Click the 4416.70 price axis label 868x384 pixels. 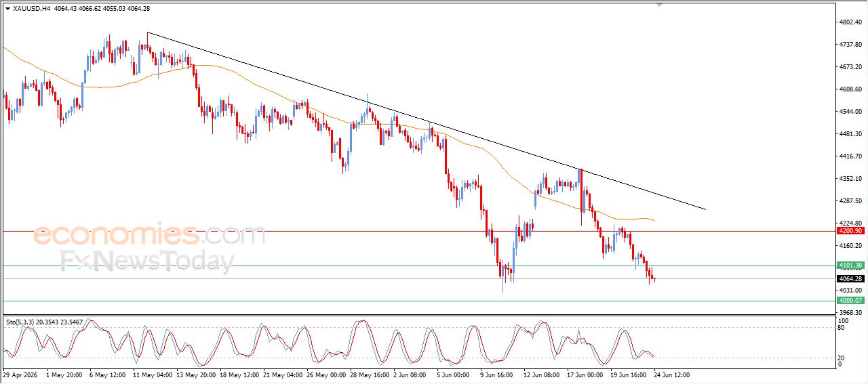point(852,156)
